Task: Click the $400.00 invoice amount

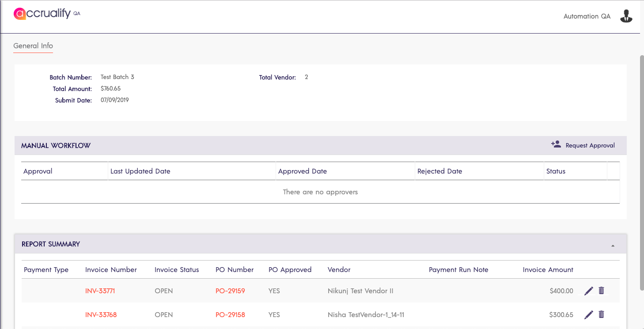Action: [x=561, y=291]
